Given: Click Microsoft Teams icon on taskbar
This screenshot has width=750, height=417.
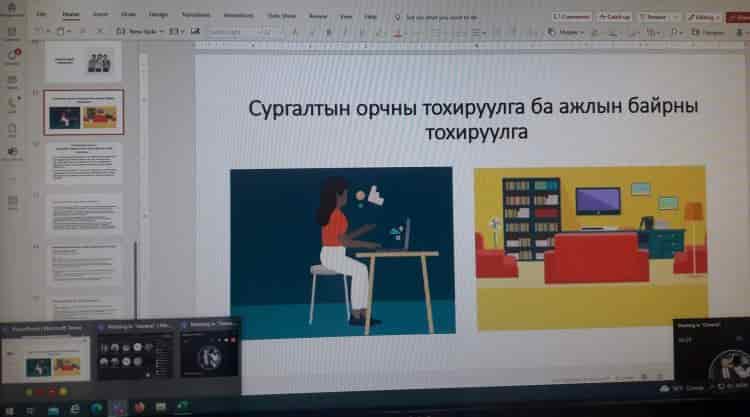Looking at the screenshot, I should tap(118, 408).
